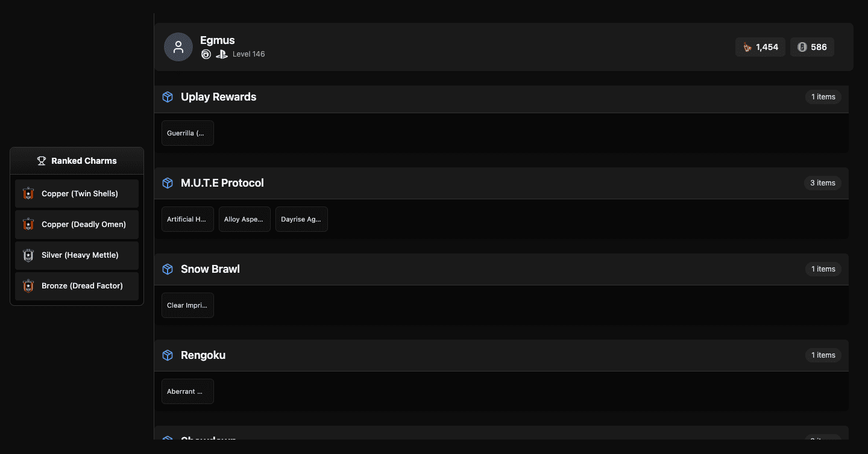Click the PlayStation platform icon
Viewport: 868px width, 454px height.
click(222, 54)
